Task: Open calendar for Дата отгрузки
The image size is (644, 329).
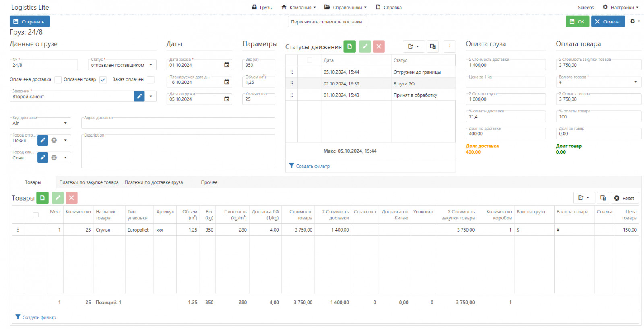Action: click(227, 99)
